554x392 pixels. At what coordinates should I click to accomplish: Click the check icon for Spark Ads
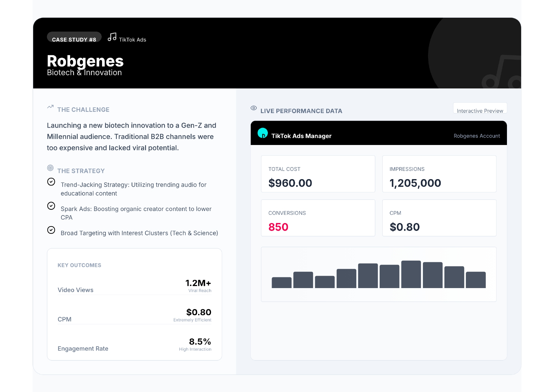tap(51, 206)
